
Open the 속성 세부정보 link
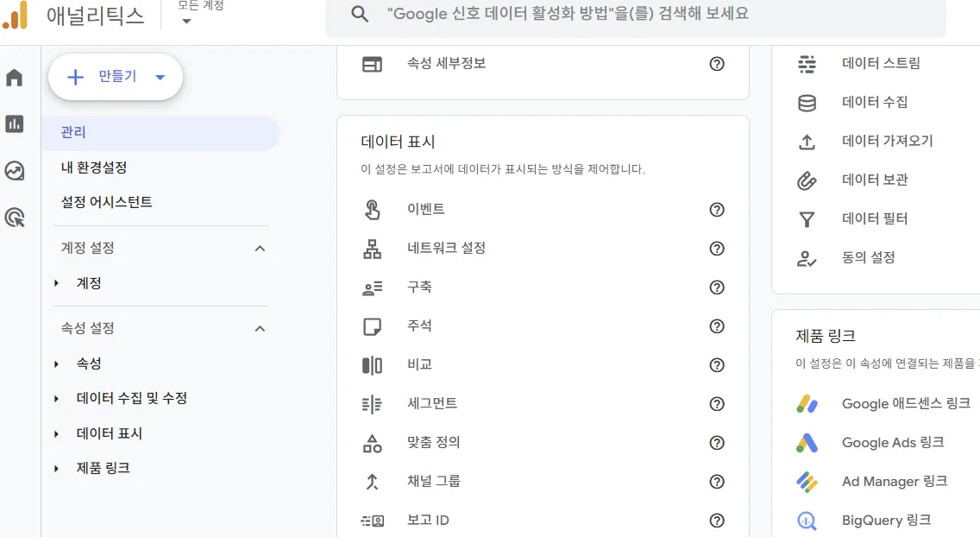[446, 63]
